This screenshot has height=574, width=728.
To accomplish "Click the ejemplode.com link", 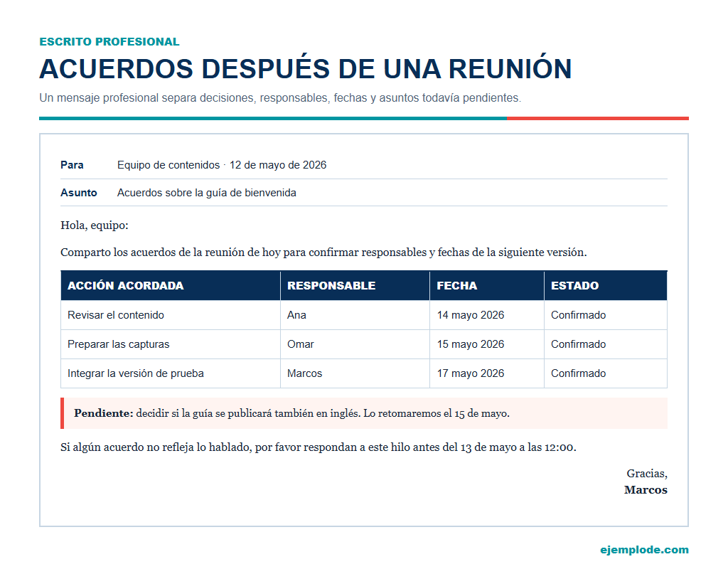I will pyautogui.click(x=644, y=550).
